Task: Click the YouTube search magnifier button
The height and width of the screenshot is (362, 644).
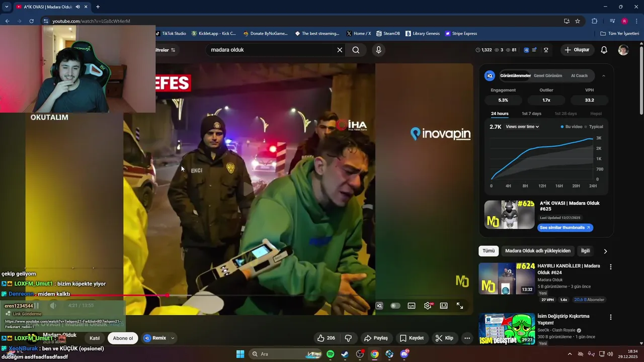Action: pyautogui.click(x=356, y=50)
